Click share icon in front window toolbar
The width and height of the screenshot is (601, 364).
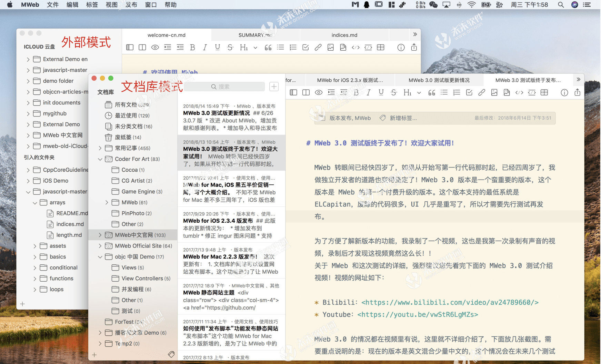(578, 92)
